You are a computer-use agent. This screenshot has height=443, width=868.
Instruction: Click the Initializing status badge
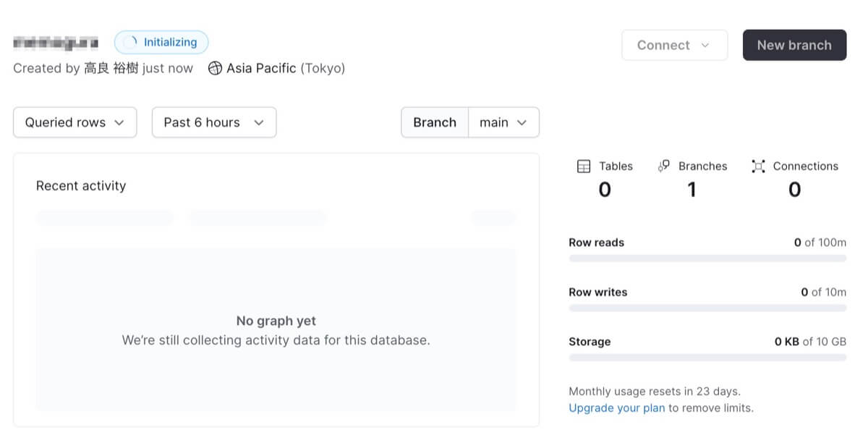click(x=161, y=43)
